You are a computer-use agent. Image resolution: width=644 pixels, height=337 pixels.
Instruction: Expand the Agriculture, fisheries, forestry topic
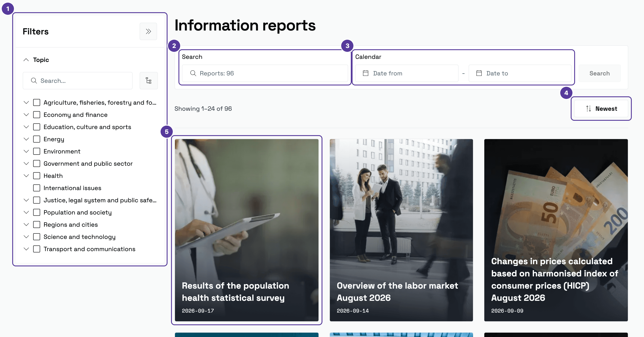click(26, 102)
